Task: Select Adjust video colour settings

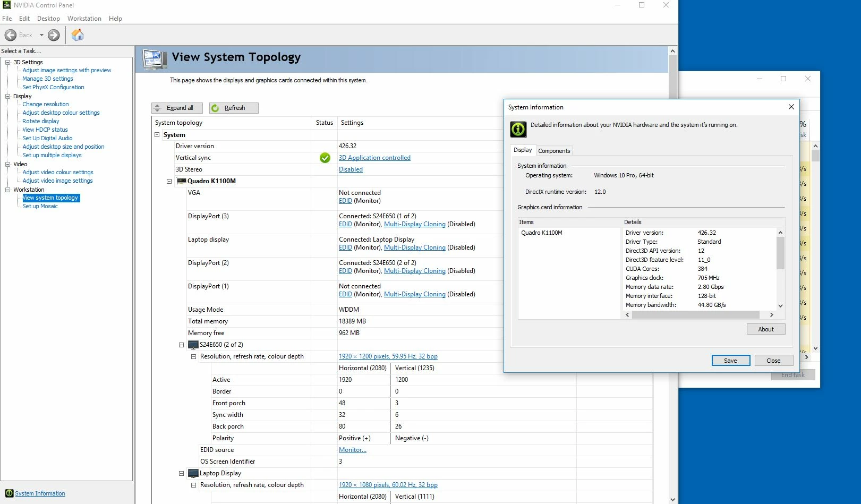Action: coord(58,172)
